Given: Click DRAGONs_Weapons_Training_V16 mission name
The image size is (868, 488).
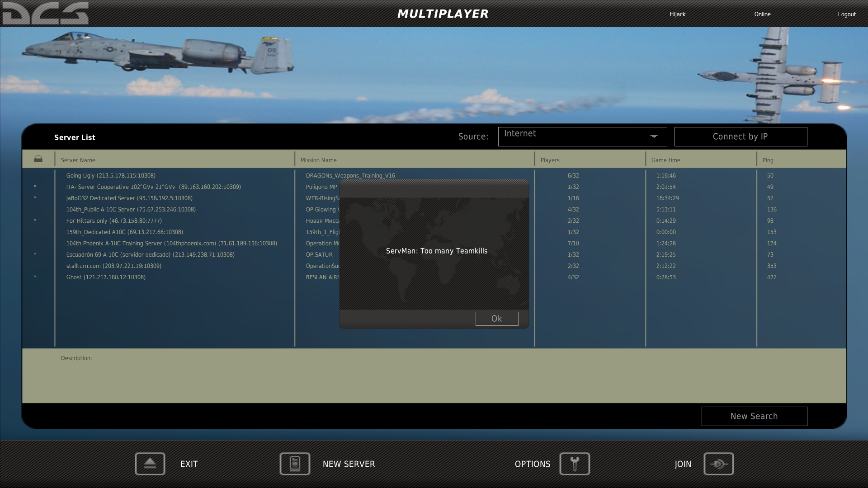Looking at the screenshot, I should tap(350, 175).
